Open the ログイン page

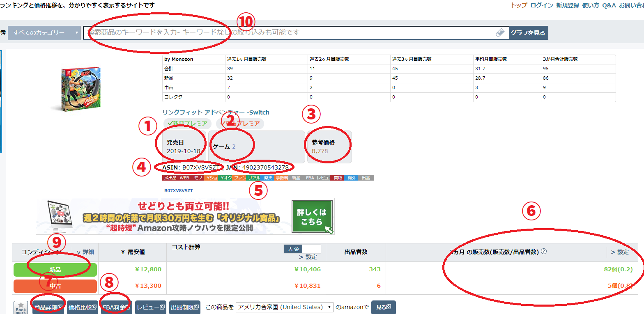pos(541,5)
